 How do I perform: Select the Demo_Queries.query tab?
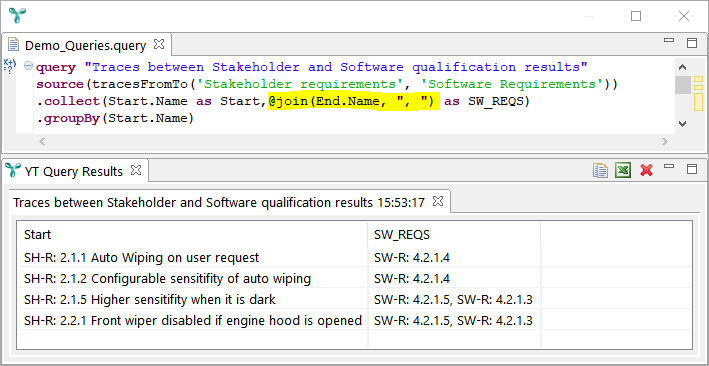(x=85, y=46)
